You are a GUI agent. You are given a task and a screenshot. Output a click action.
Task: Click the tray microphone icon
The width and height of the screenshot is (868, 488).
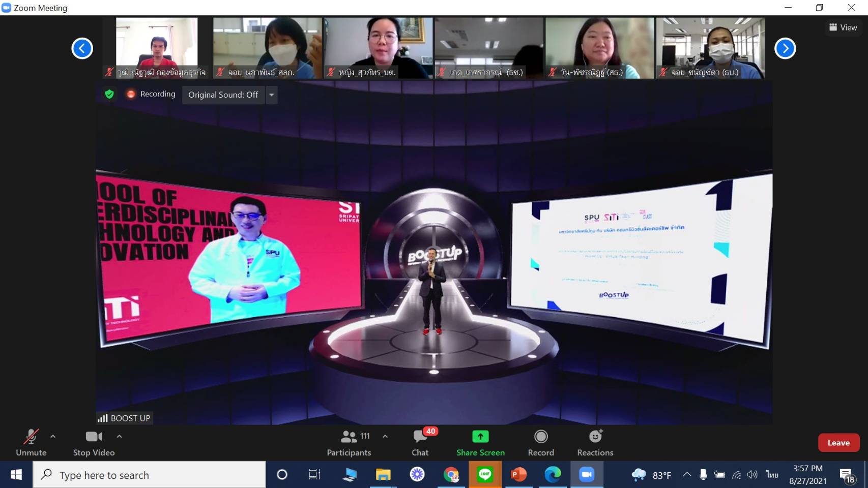point(703,475)
